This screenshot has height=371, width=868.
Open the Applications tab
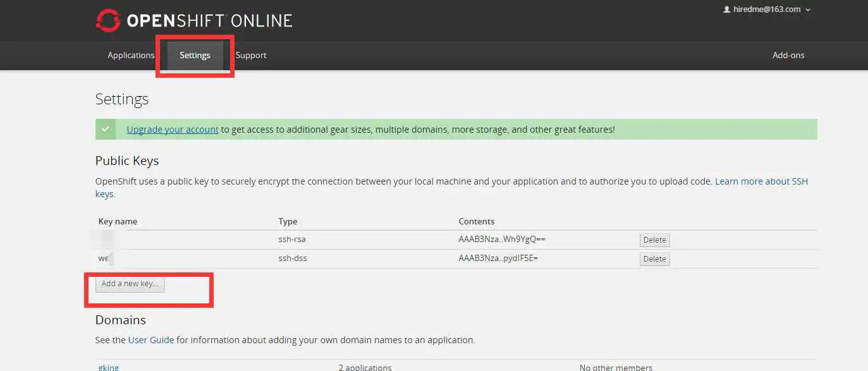[131, 55]
